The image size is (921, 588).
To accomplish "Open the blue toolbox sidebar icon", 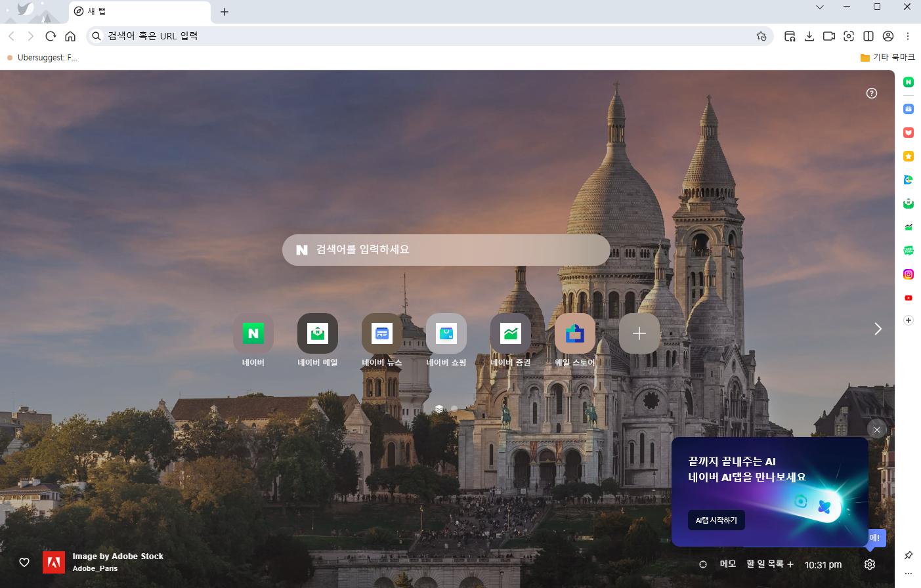I will click(x=909, y=108).
